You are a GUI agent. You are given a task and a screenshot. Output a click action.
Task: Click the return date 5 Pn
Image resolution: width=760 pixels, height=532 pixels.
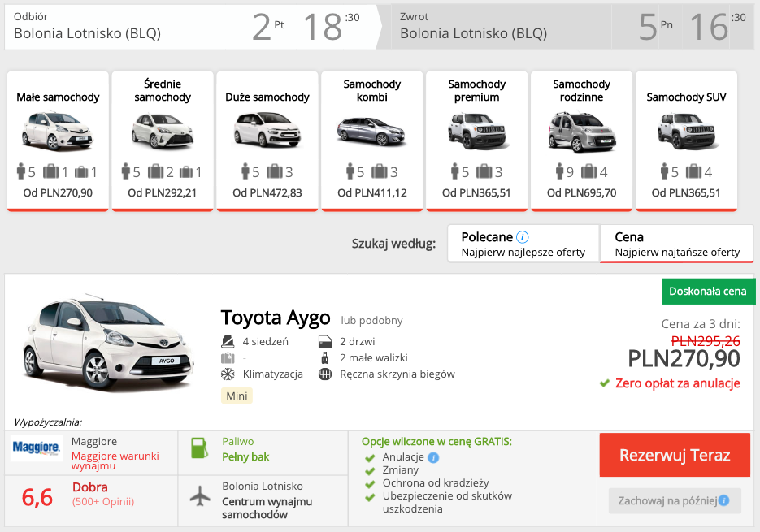pyautogui.click(x=656, y=27)
